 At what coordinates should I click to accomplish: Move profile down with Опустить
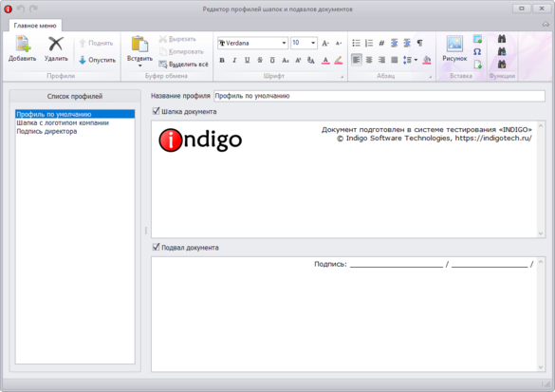tap(97, 60)
